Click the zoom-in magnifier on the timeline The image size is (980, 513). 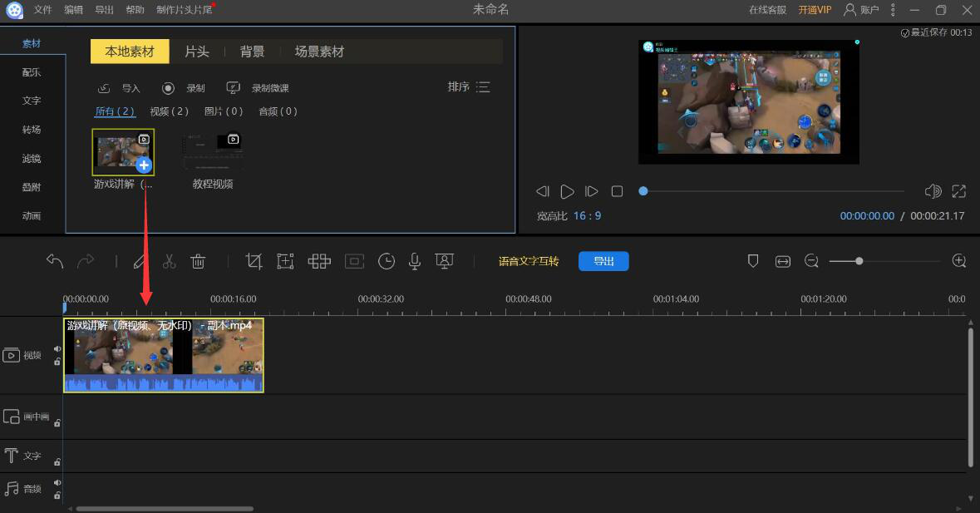959,261
